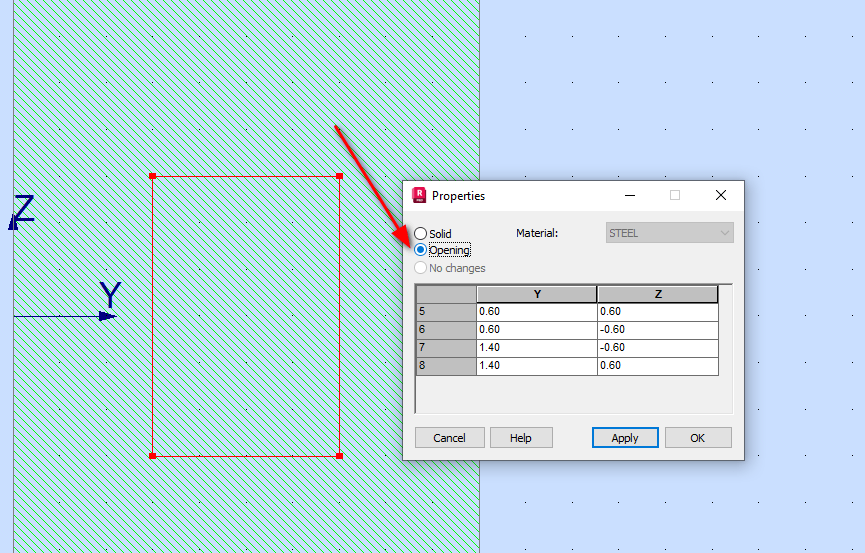This screenshot has width=865, height=553.
Task: Edit Y value of point 8
Action: point(537,366)
